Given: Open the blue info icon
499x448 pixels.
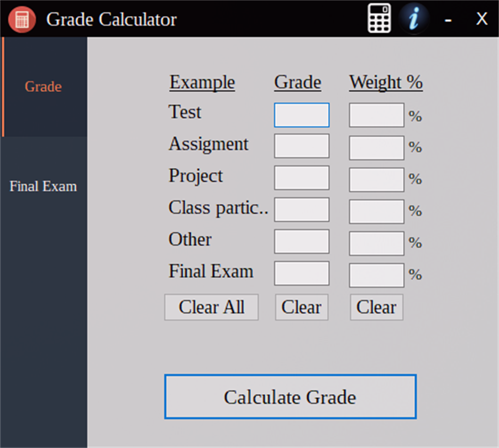Looking at the screenshot, I should (413, 19).
